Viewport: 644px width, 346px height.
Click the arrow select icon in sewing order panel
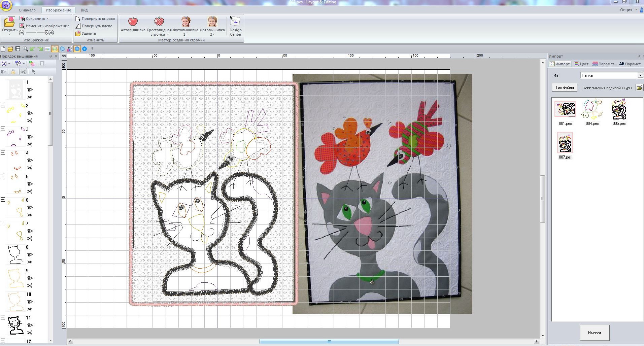[x=33, y=72]
